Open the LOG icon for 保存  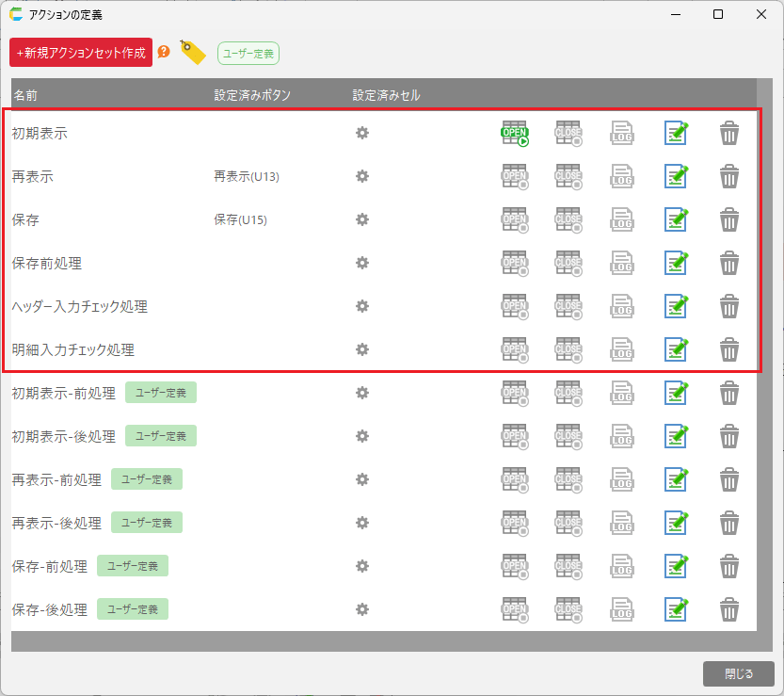621,220
